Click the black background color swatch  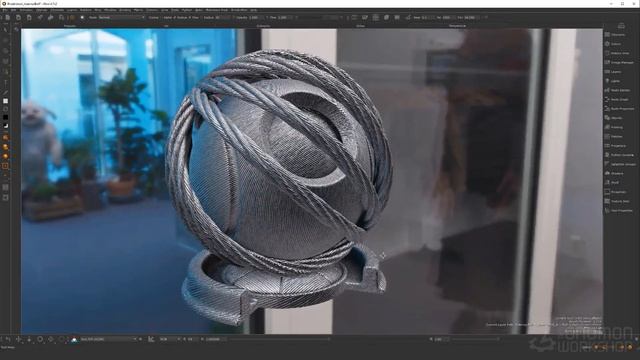pos(5,117)
